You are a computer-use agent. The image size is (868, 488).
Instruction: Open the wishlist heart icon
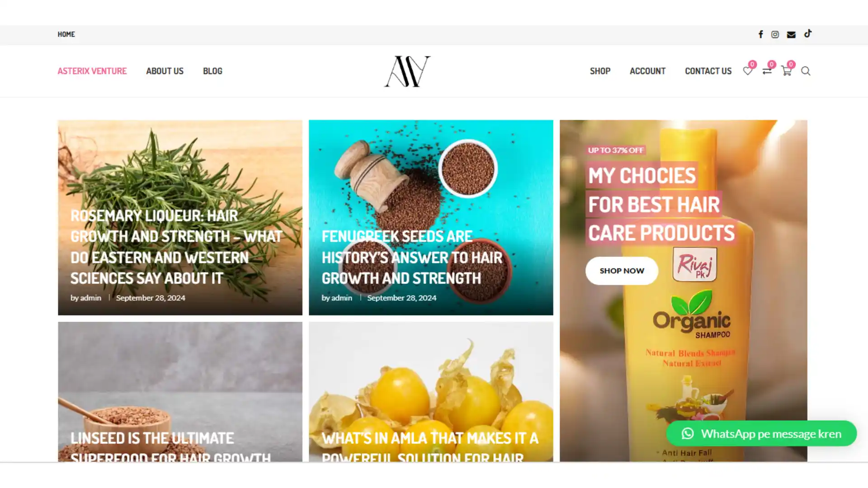748,71
